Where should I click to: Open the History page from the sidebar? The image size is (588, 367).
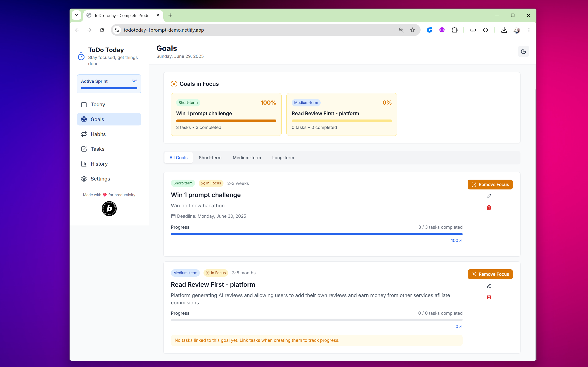point(99,164)
